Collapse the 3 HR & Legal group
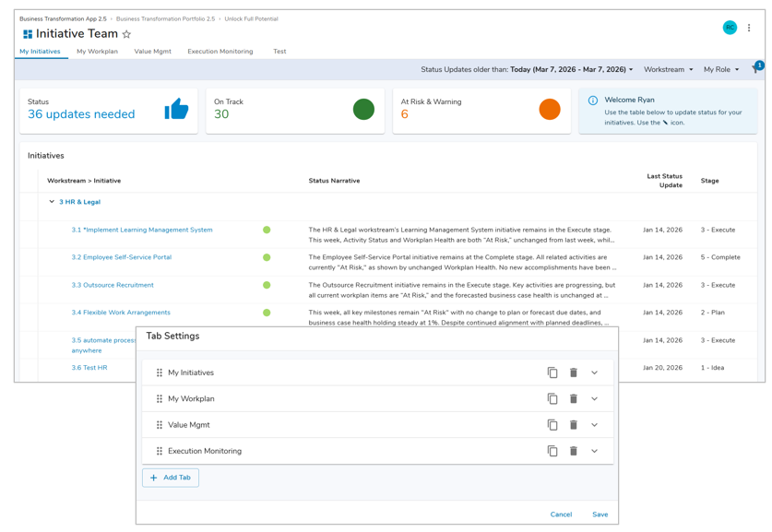The height and width of the screenshot is (532, 772). tap(52, 202)
